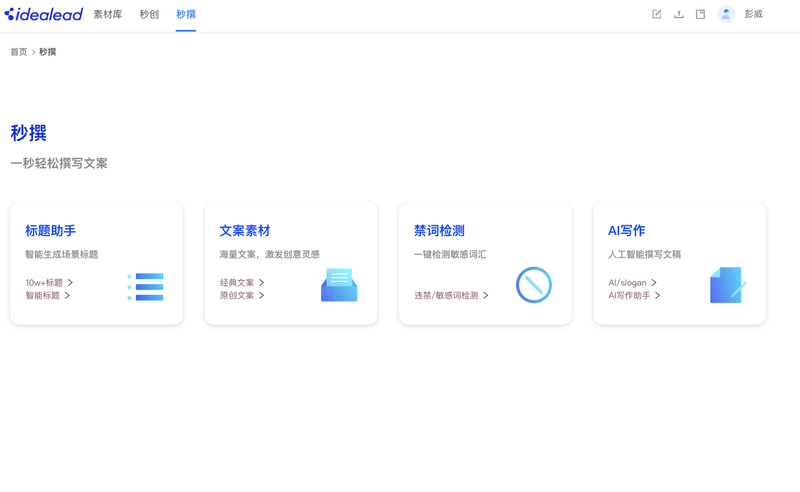This screenshot has height=492, width=800.
Task: Open the user avatar icon
Action: (x=726, y=14)
